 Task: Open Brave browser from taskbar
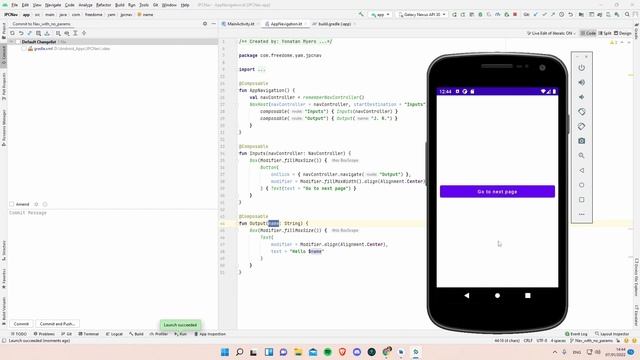click(x=342, y=352)
